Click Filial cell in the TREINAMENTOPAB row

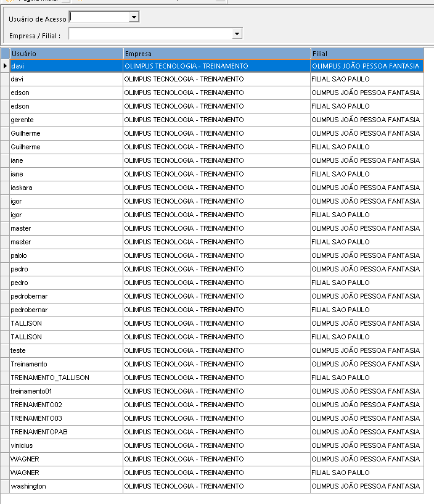pos(367,432)
